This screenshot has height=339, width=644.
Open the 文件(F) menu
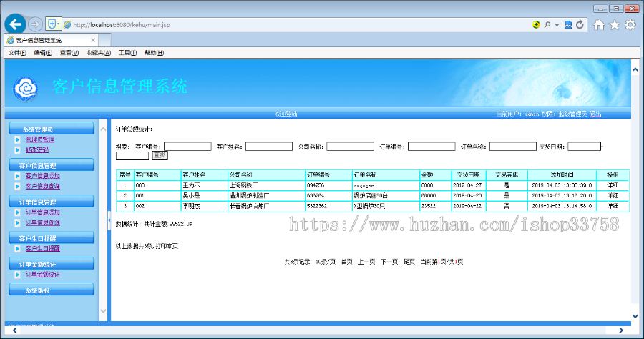[17, 53]
